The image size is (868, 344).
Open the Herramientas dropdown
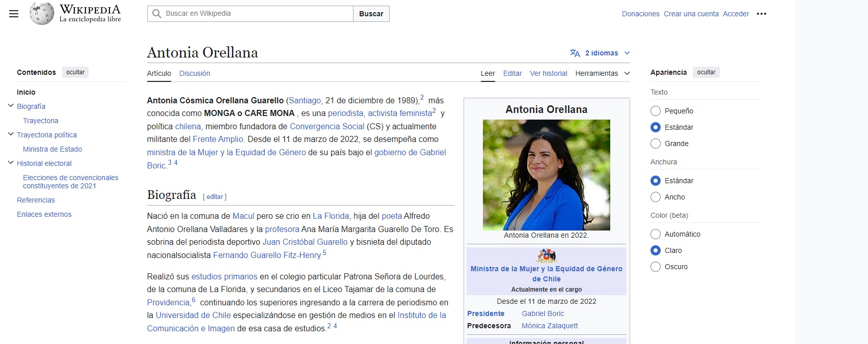click(x=603, y=73)
